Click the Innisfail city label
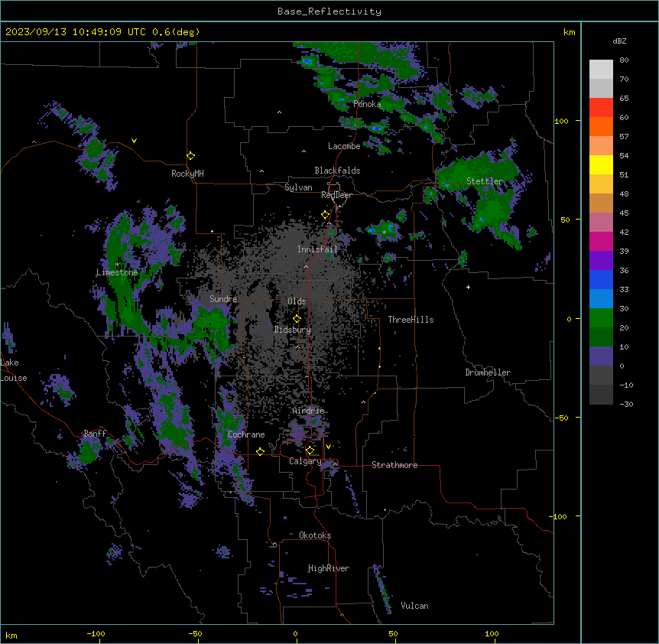This screenshot has height=644, width=659. [x=317, y=249]
